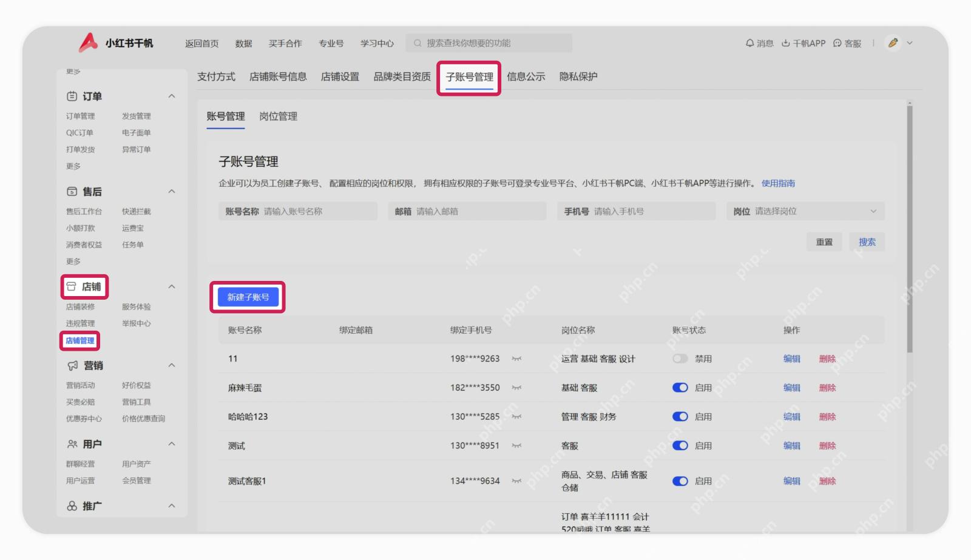The width and height of the screenshot is (971, 560).
Task: Collapse the 售后 sidebar section
Action: tap(172, 191)
